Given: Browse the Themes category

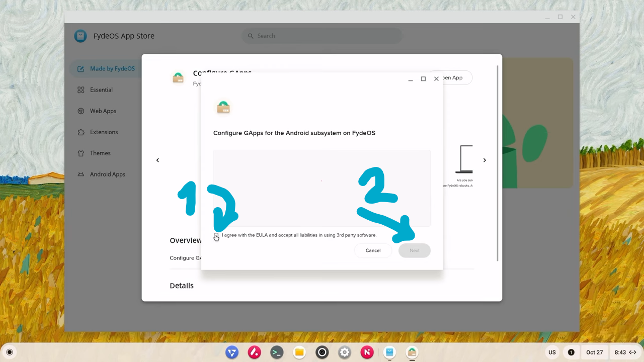Looking at the screenshot, I should [100, 153].
